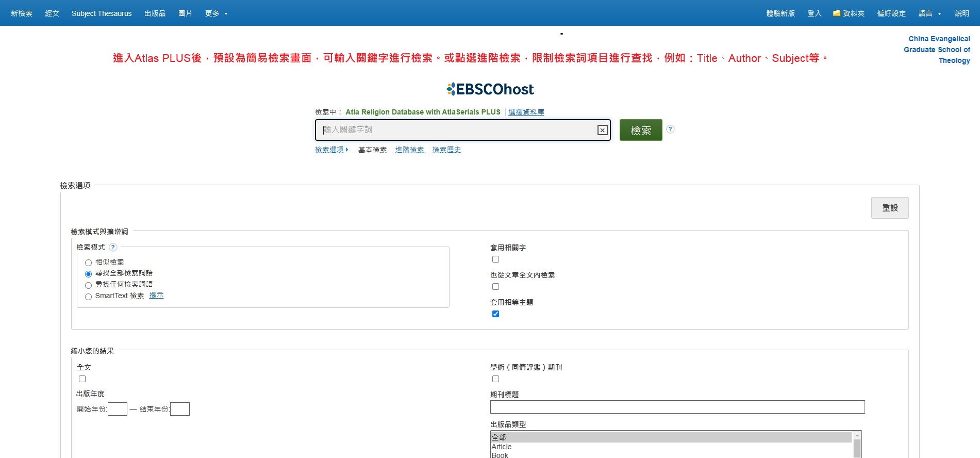Image resolution: width=980 pixels, height=458 pixels.
Task: Open Subject Thesaurus menu item
Action: pos(102,13)
